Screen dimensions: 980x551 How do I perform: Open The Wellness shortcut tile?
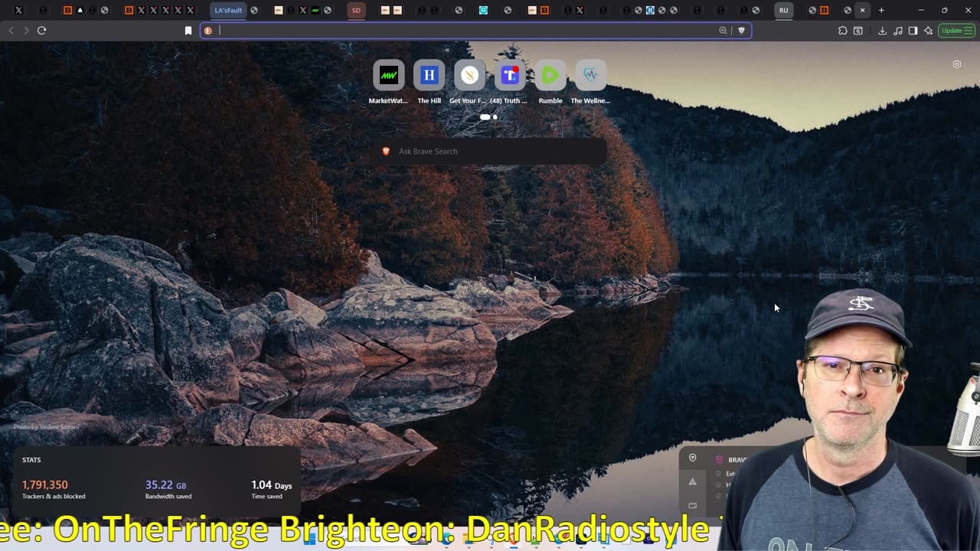pyautogui.click(x=590, y=75)
